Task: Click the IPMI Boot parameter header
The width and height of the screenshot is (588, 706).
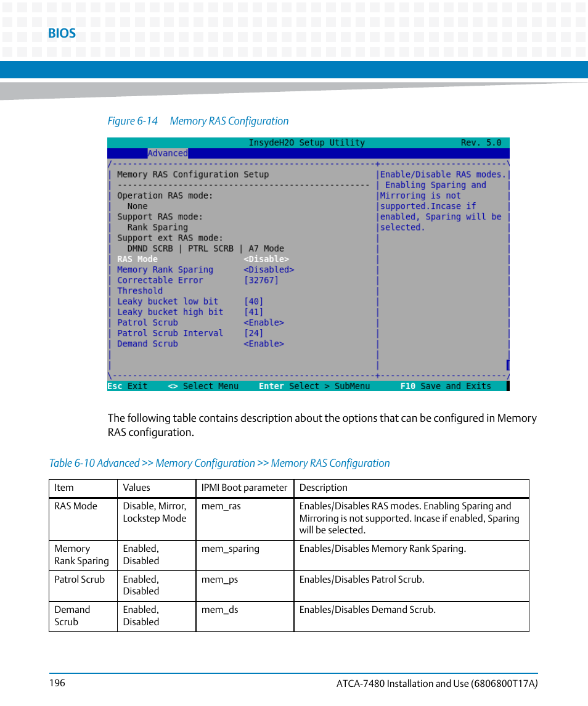Action: [x=244, y=488]
